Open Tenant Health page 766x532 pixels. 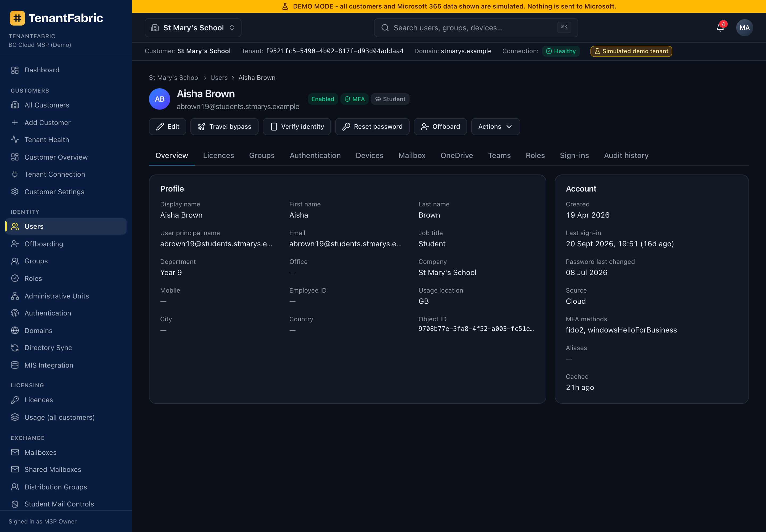click(x=66, y=140)
